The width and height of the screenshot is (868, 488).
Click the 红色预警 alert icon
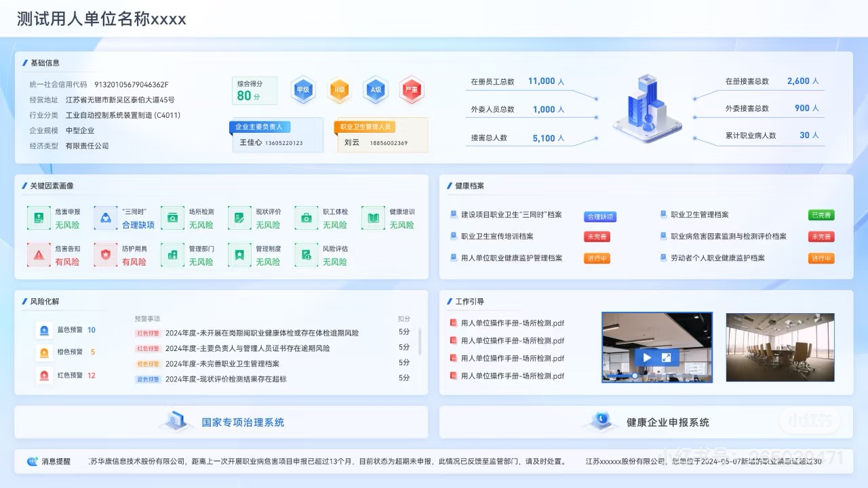(x=44, y=375)
